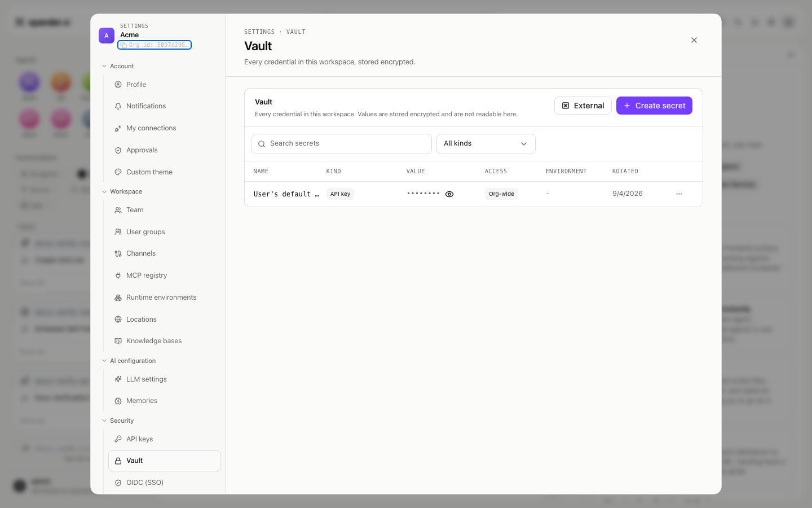
Task: Click the Access column header
Action: click(496, 171)
